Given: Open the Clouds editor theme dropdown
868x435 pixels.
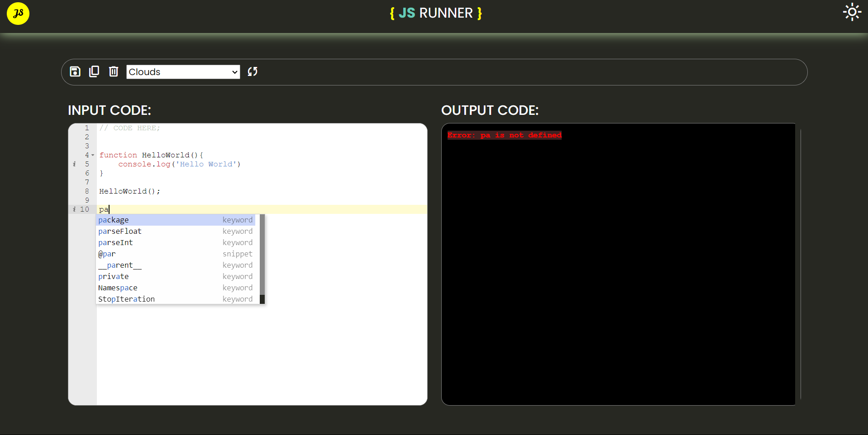Looking at the screenshot, I should pyautogui.click(x=183, y=72).
